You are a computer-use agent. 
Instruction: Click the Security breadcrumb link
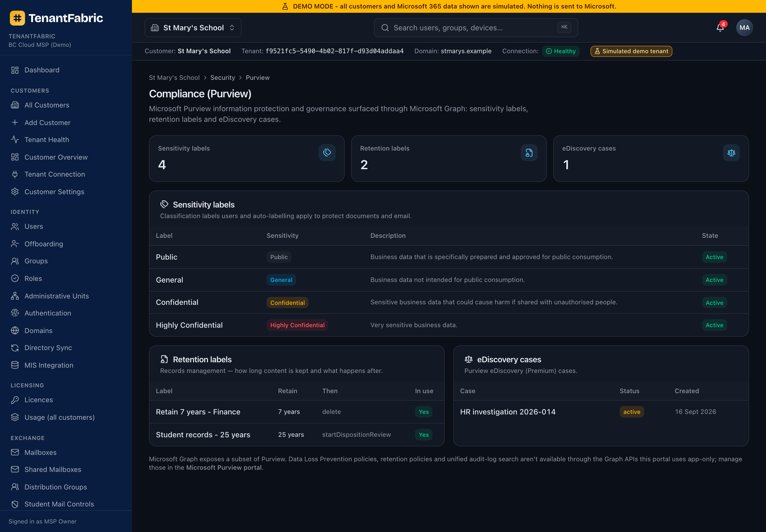222,78
